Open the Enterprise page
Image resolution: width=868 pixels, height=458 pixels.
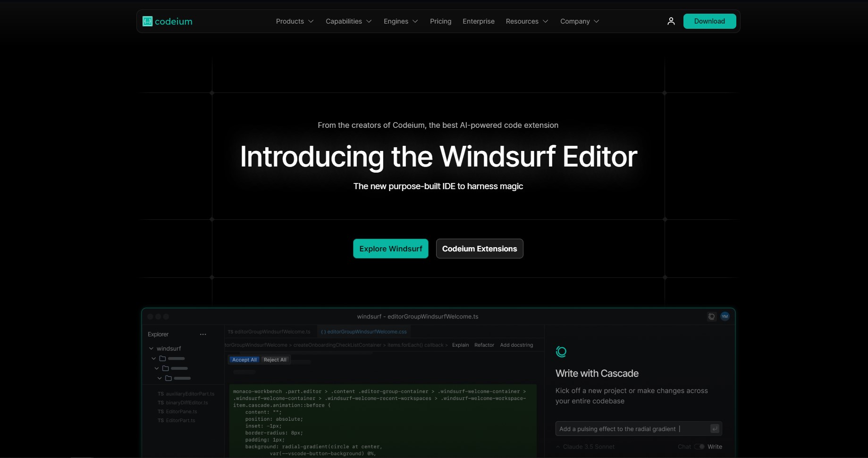pyautogui.click(x=479, y=21)
